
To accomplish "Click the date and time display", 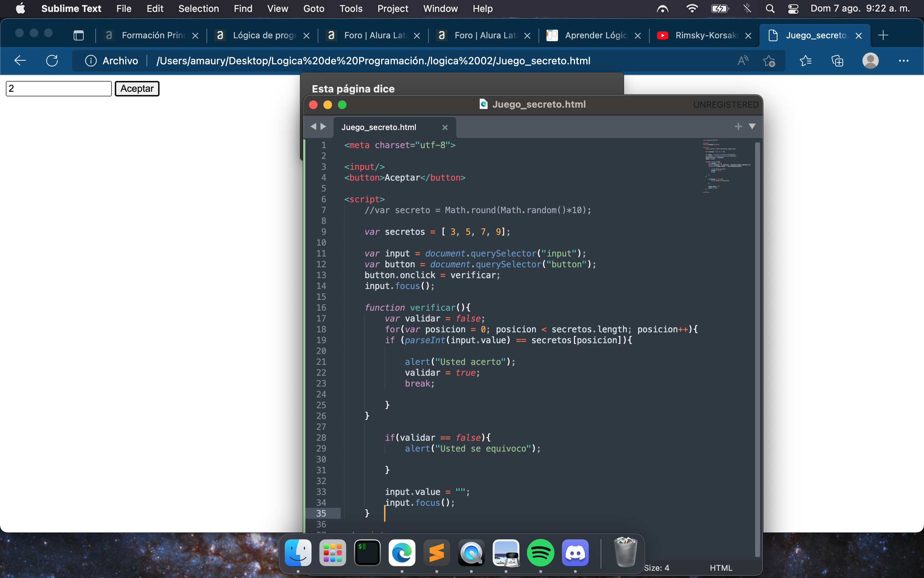I will [x=860, y=8].
